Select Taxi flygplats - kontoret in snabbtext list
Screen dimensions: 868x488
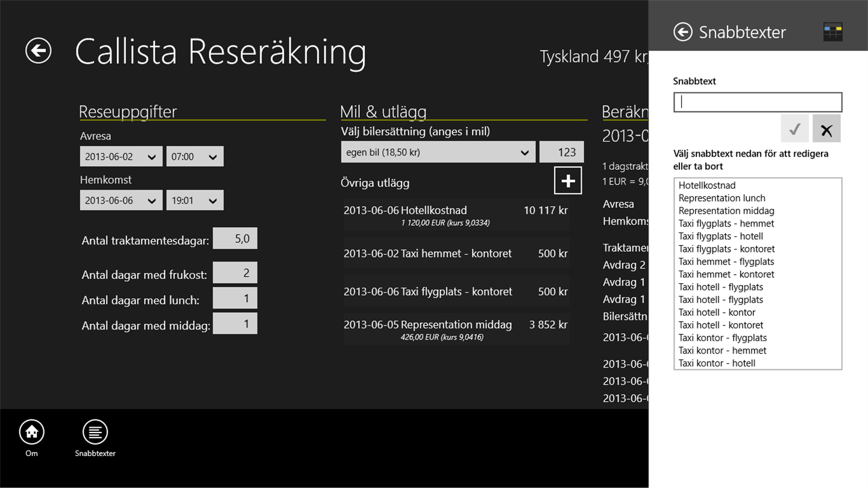[x=758, y=249]
